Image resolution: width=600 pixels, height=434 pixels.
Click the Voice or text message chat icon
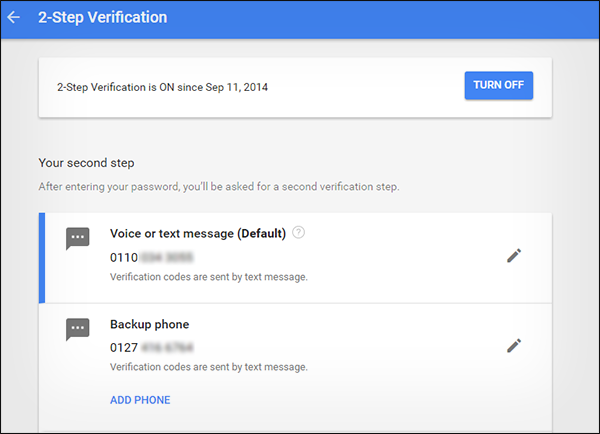(78, 238)
